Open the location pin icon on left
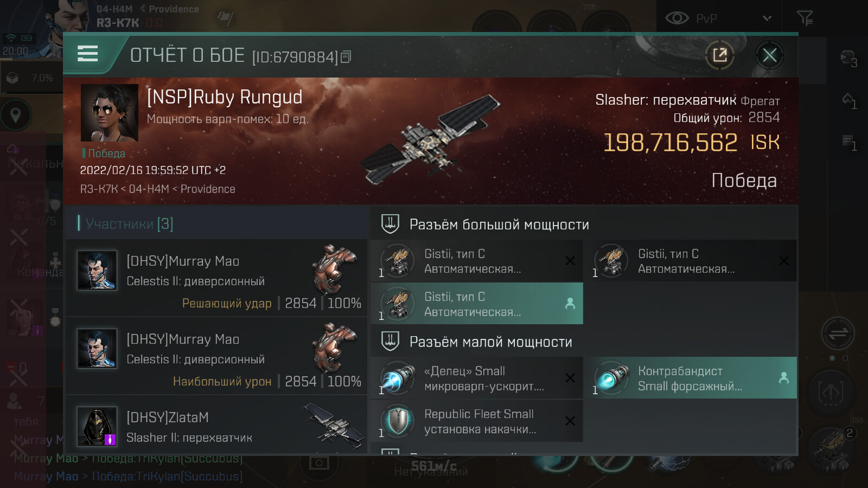The height and width of the screenshot is (488, 868). [16, 115]
